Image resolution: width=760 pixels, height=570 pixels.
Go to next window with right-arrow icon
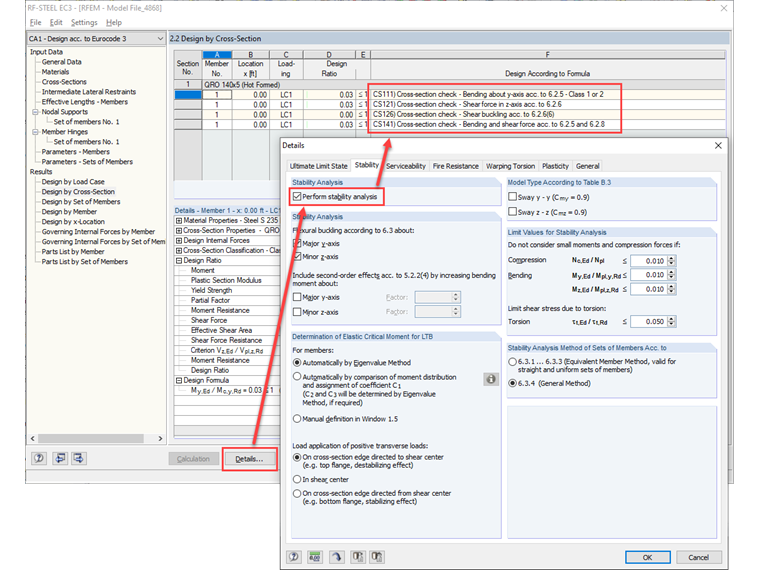tap(79, 458)
